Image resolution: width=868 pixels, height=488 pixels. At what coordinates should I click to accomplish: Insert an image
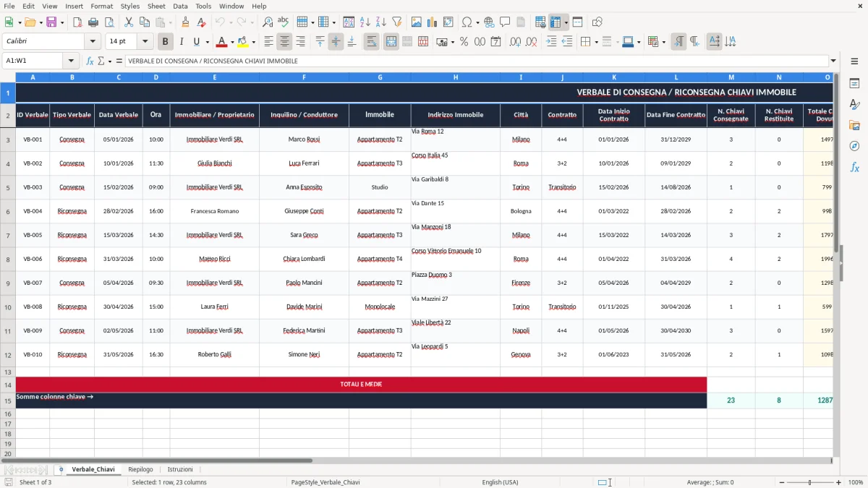417,22
